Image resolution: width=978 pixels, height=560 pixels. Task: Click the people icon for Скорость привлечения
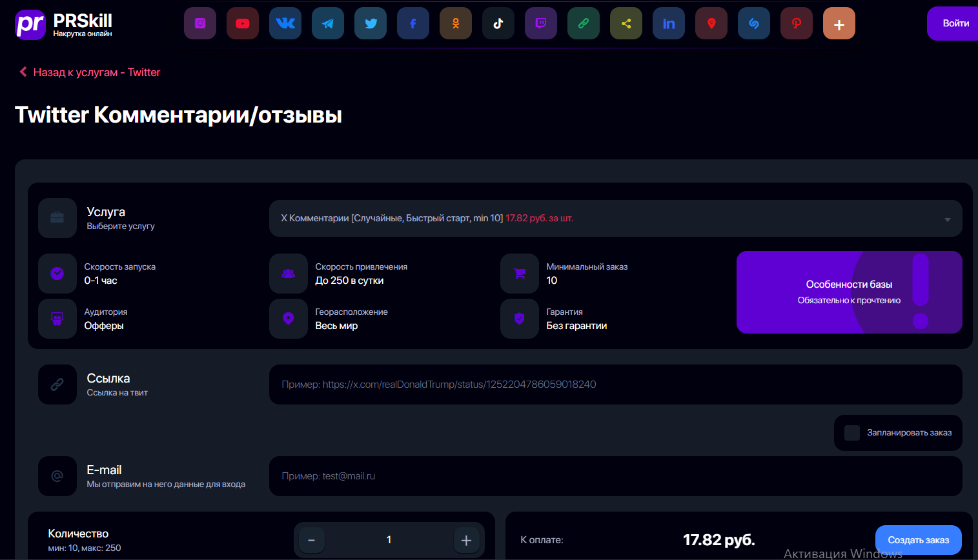289,274
